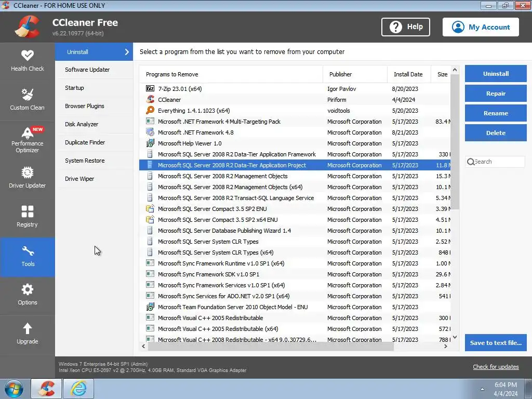Select the Uninstall tool tab
This screenshot has width=532, height=399.
(94, 52)
